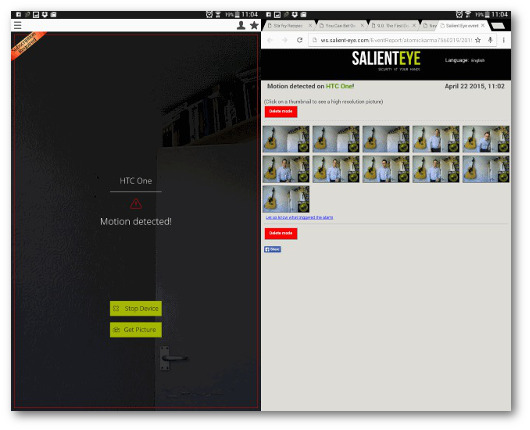
Task: Click the Facebook Share button
Action: pyautogui.click(x=272, y=249)
